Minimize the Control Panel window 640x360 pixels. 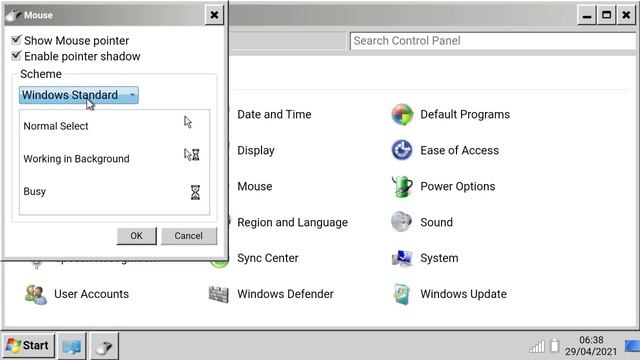click(x=587, y=16)
